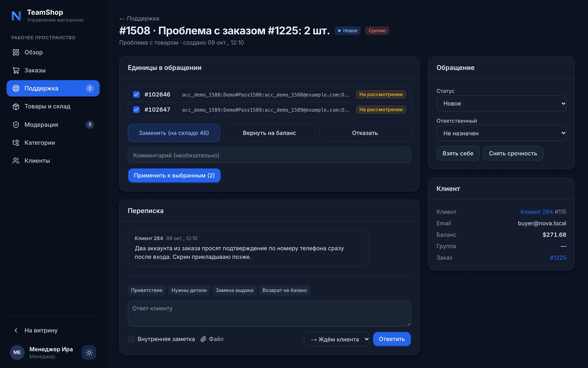588x368 pixels.
Task: Select the Отказать action
Action: (x=365, y=133)
